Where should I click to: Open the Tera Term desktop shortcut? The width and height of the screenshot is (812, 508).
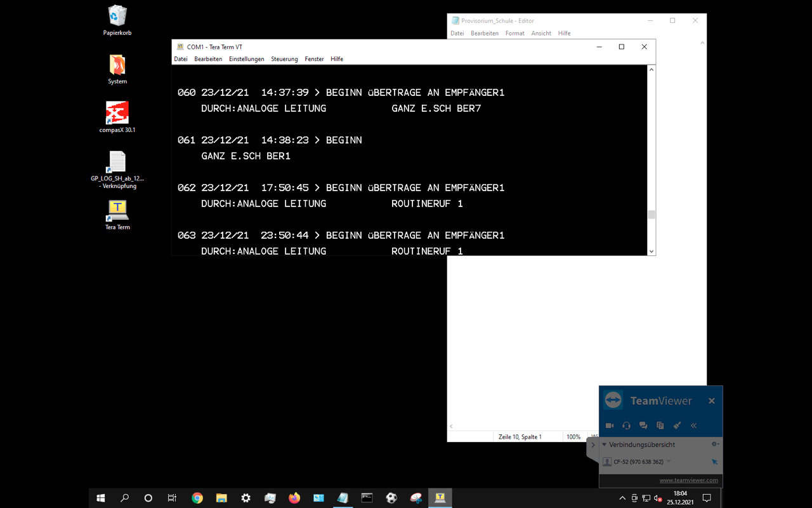(117, 211)
